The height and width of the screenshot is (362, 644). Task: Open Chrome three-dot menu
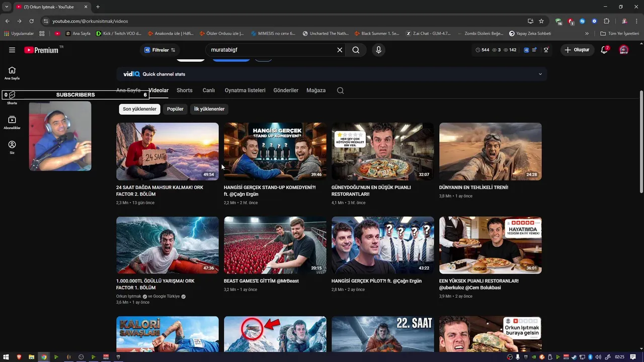(636, 21)
